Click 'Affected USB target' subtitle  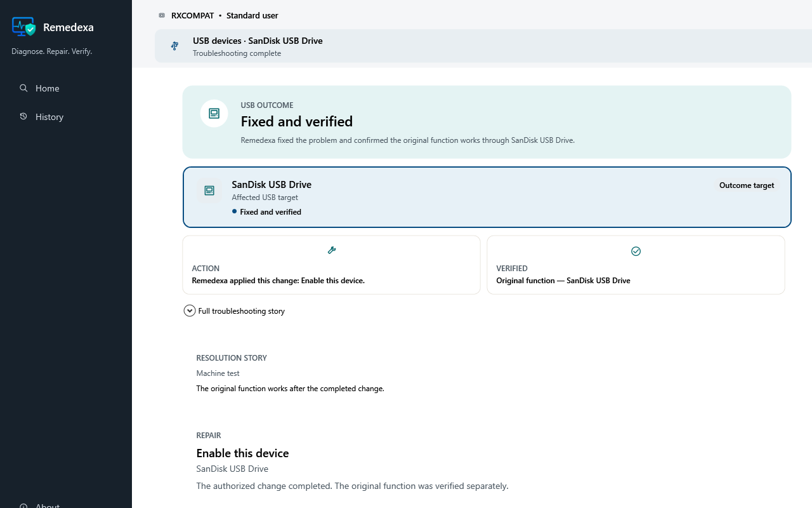point(265,197)
